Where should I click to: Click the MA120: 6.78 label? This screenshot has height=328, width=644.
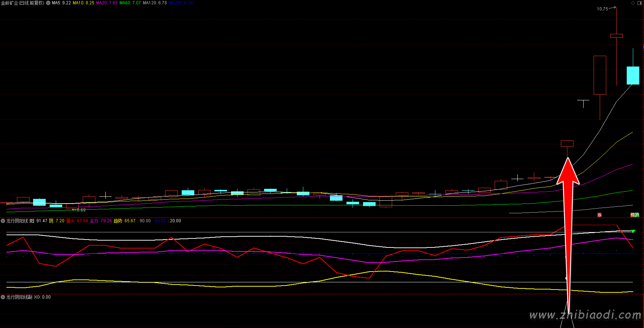tap(155, 3)
